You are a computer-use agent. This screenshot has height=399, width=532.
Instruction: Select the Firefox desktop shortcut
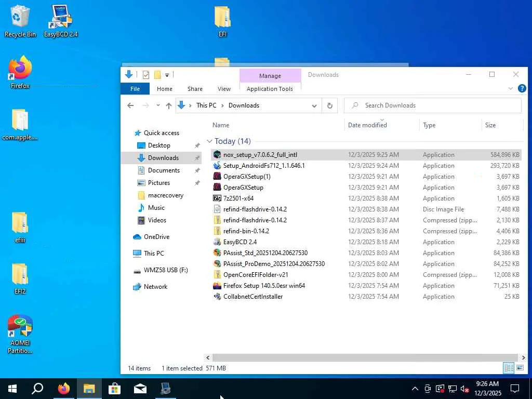coord(20,72)
